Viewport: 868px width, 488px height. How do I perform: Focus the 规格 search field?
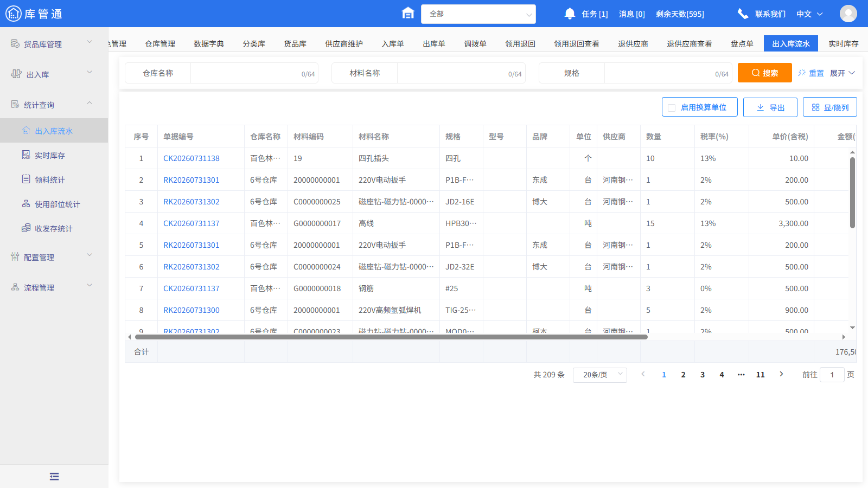tap(668, 73)
